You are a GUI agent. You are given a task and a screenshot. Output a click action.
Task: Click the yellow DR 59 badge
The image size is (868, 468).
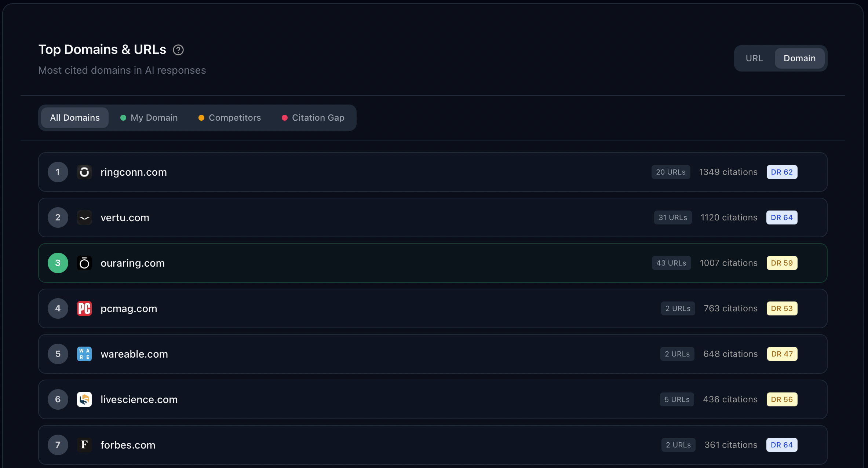pyautogui.click(x=782, y=263)
